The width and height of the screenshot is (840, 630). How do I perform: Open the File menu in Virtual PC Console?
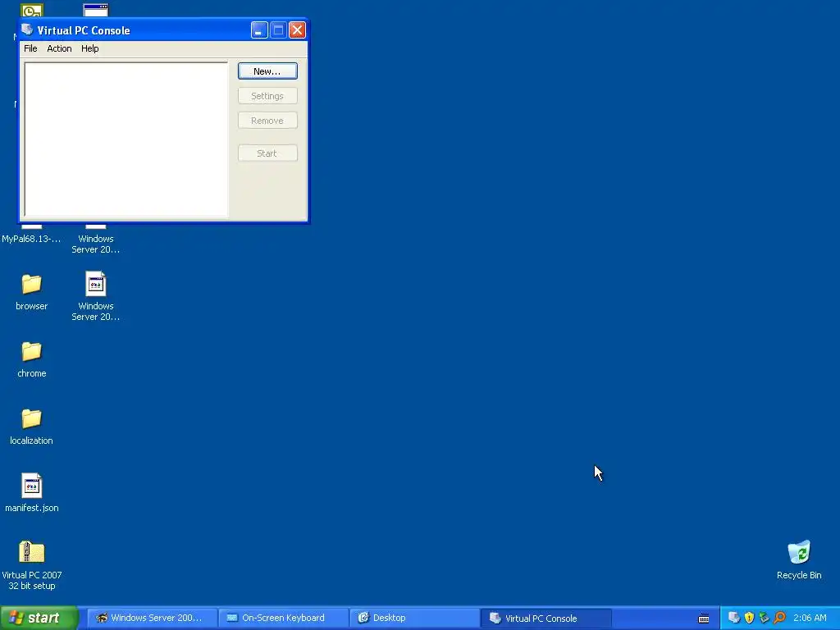pos(30,48)
